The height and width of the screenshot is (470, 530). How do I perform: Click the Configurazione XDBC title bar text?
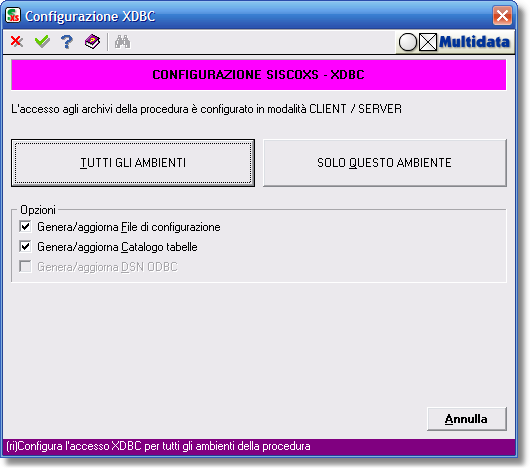pyautogui.click(x=90, y=16)
